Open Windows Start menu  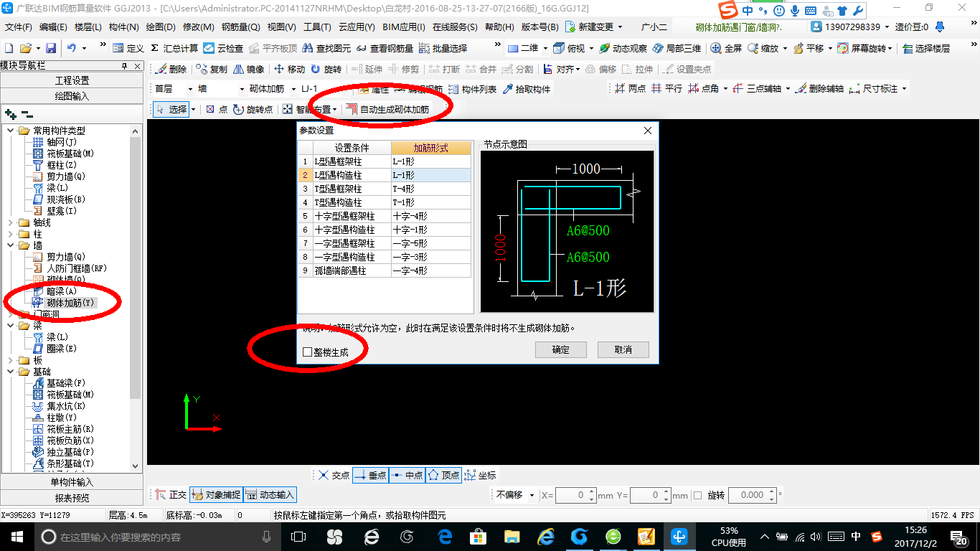tap(17, 536)
